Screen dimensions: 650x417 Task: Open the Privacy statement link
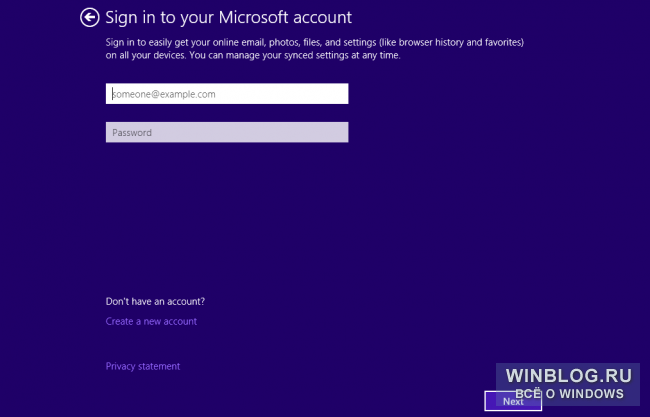coord(143,366)
